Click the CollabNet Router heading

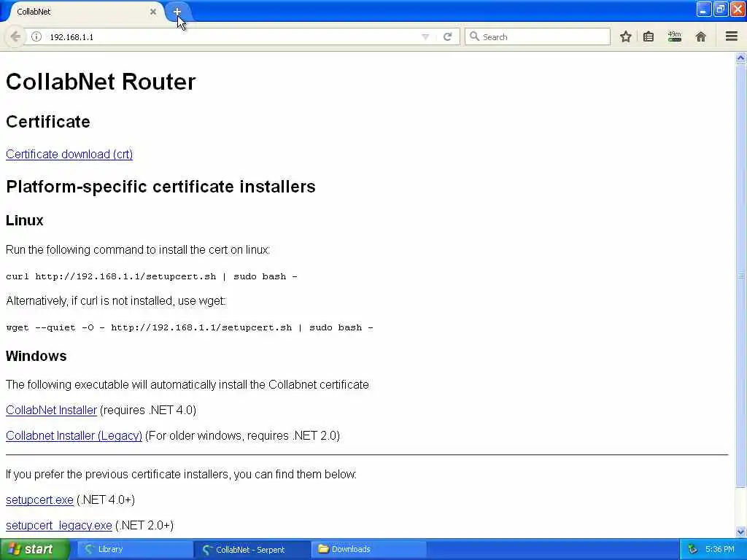tap(101, 82)
